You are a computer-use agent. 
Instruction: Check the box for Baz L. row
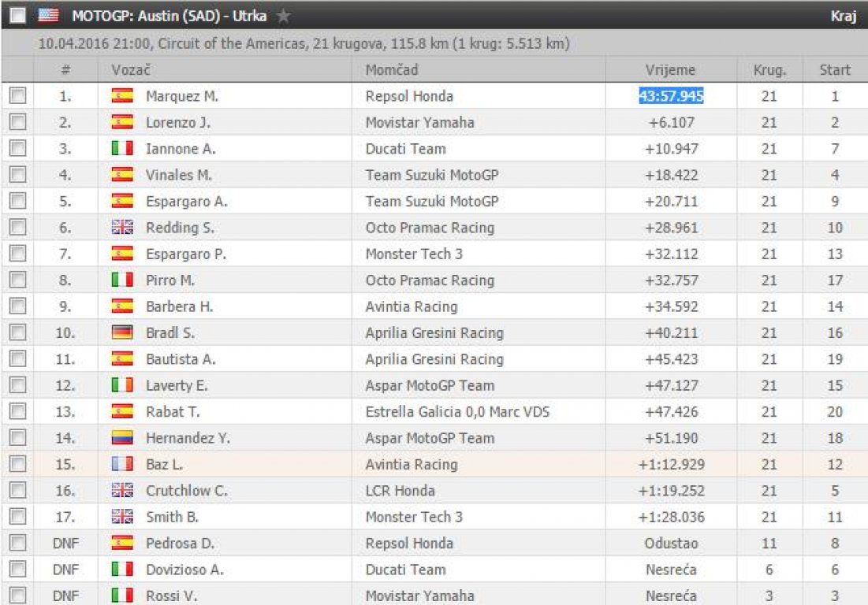pos(17,464)
